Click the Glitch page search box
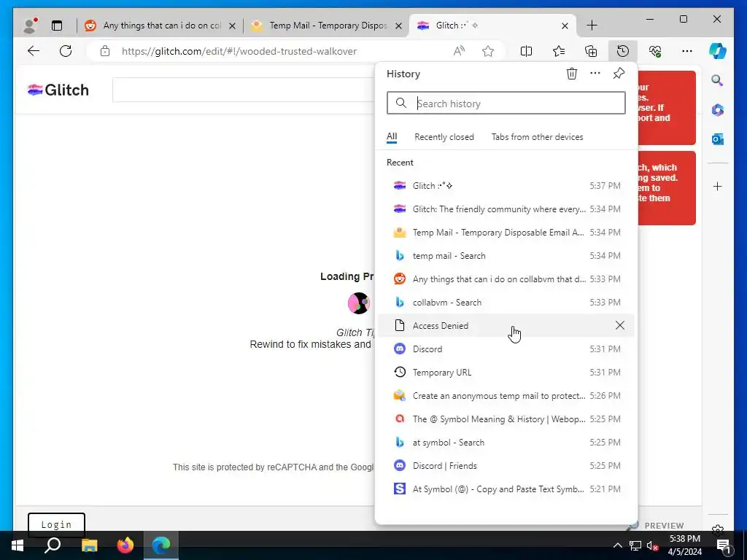This screenshot has height=560, width=747. [244, 90]
